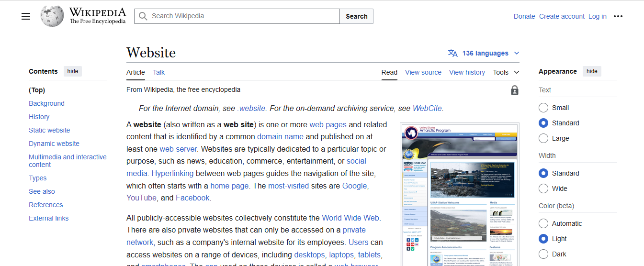644x266 pixels.
Task: Switch to the Article tab
Action: tap(136, 72)
